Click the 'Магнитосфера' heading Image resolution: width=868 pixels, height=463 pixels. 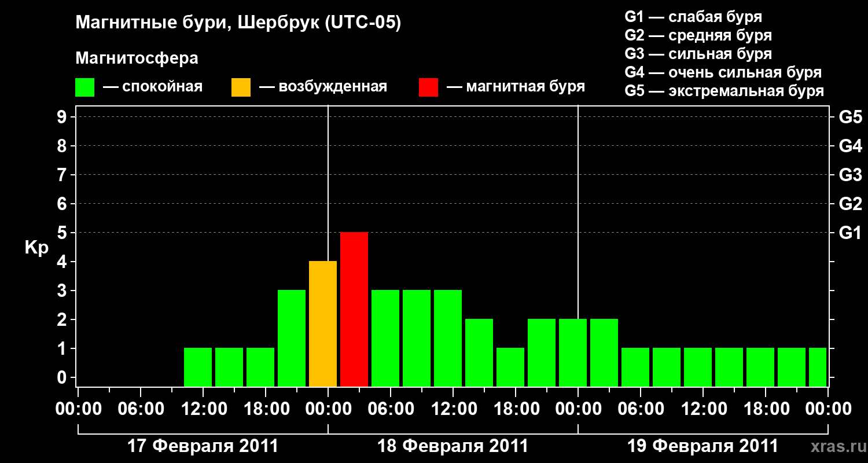tap(137, 58)
